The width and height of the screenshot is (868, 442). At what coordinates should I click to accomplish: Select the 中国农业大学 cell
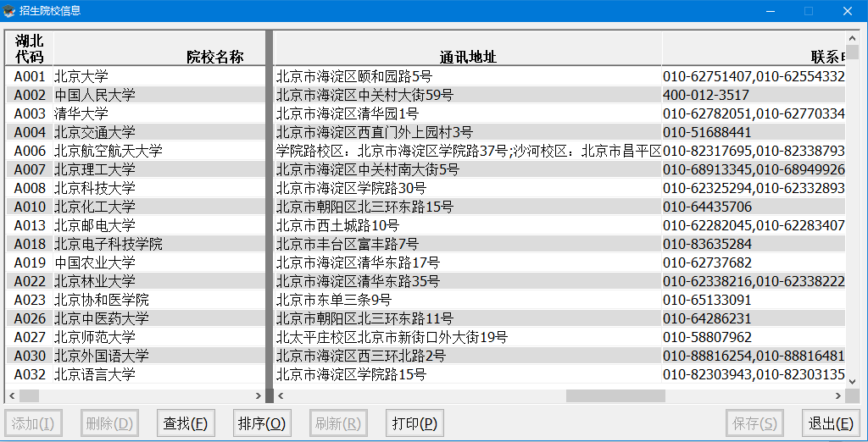(x=159, y=262)
